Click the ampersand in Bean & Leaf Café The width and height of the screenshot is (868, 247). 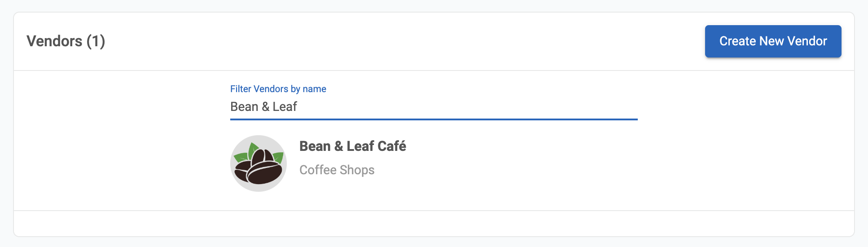[x=338, y=146]
